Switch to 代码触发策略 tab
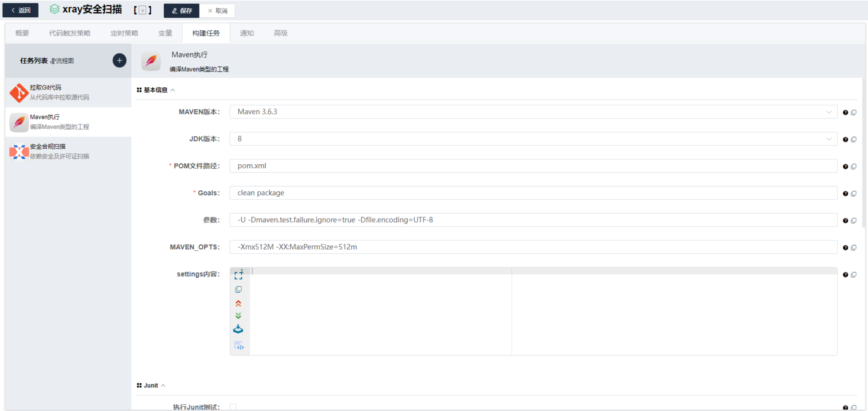The image size is (868, 411). coord(70,33)
